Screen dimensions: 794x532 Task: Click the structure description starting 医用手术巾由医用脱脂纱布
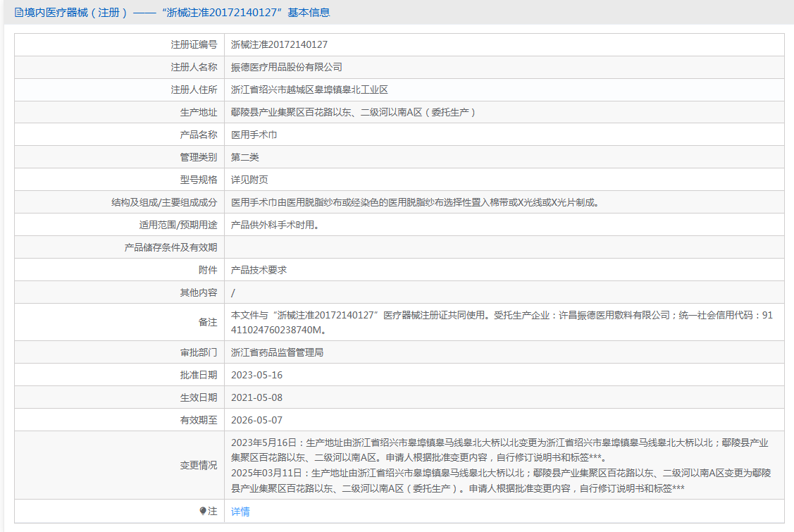(415, 203)
